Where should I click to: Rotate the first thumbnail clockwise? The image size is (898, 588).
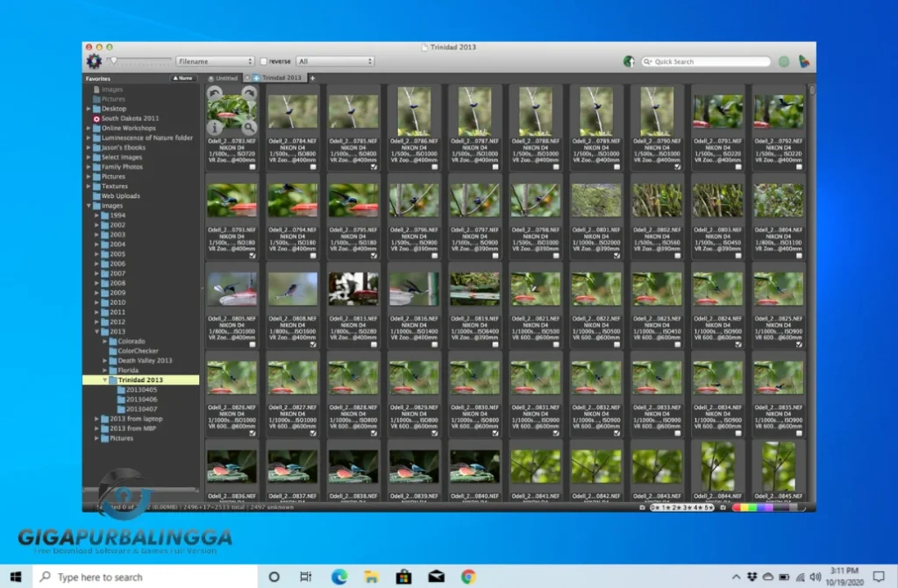(249, 93)
